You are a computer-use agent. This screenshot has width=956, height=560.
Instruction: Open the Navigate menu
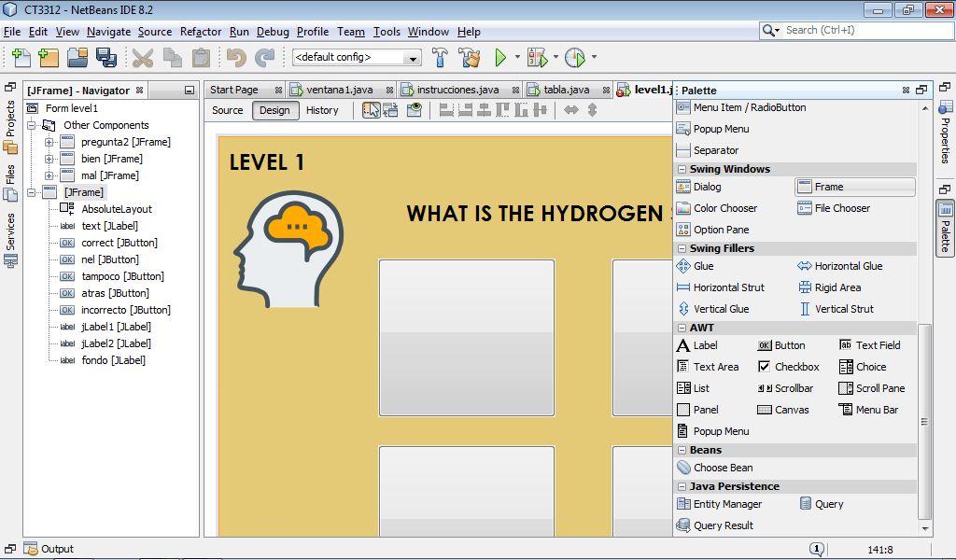tap(108, 32)
